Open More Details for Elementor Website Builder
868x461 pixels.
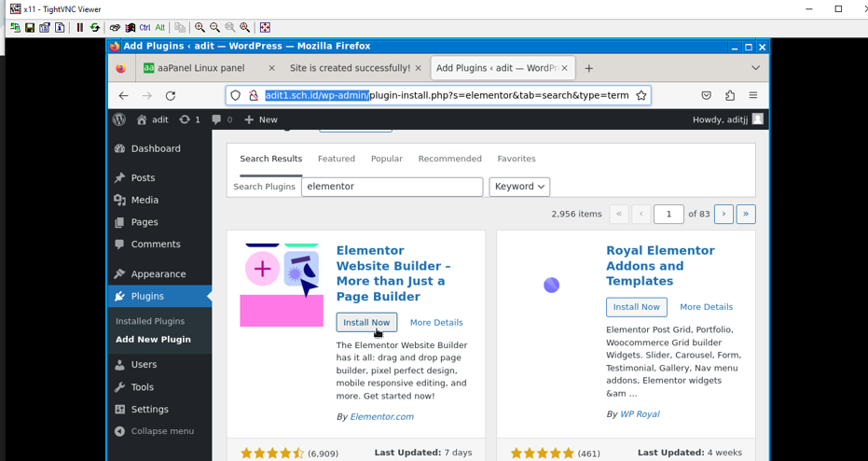[436, 323]
